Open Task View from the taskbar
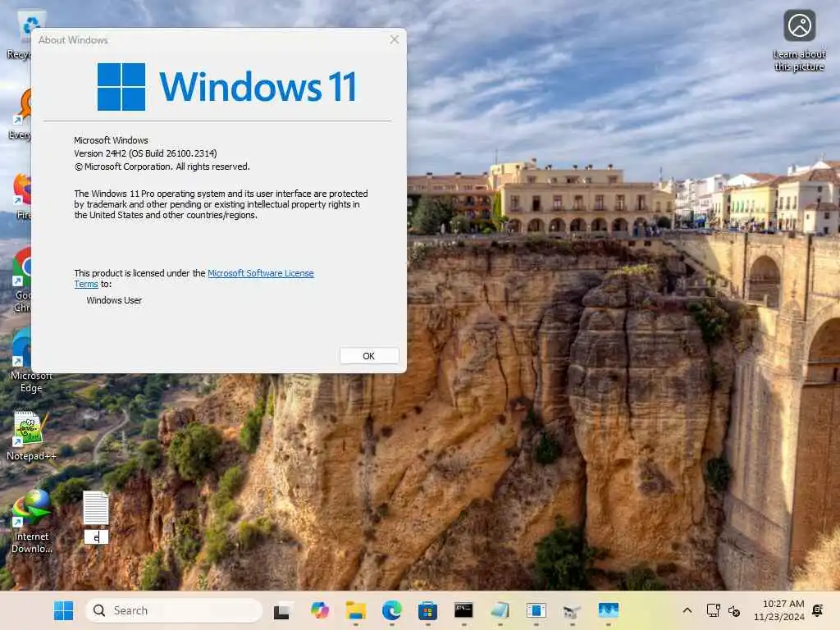Screen dimensions: 840x630 click(x=283, y=610)
